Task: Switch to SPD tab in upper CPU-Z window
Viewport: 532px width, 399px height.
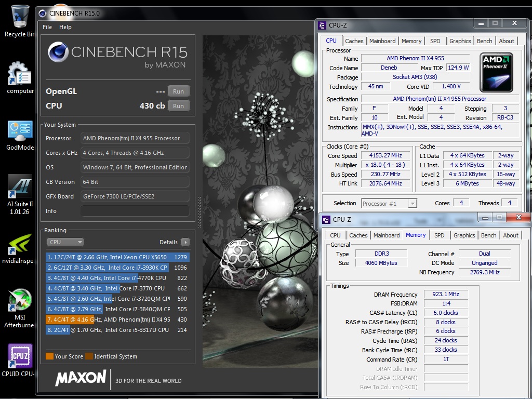Action: click(435, 41)
